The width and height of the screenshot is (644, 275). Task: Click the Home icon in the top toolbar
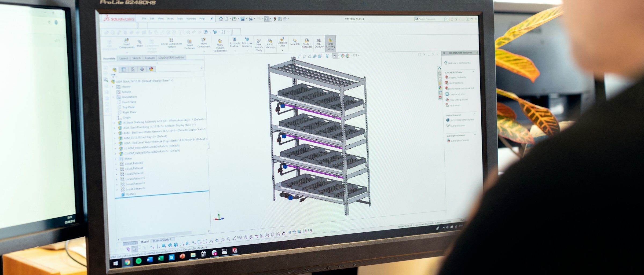[x=221, y=19]
